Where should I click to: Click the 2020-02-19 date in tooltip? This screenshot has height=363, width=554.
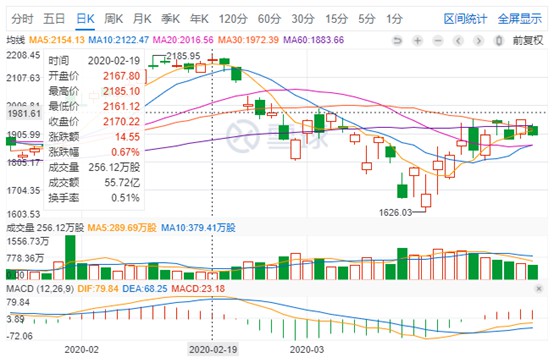coord(114,61)
